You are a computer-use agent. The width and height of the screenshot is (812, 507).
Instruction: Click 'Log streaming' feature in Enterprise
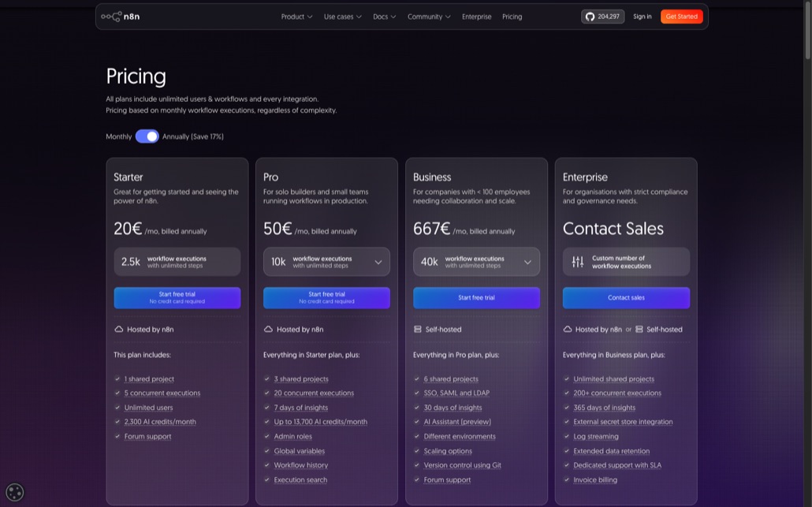595,437
